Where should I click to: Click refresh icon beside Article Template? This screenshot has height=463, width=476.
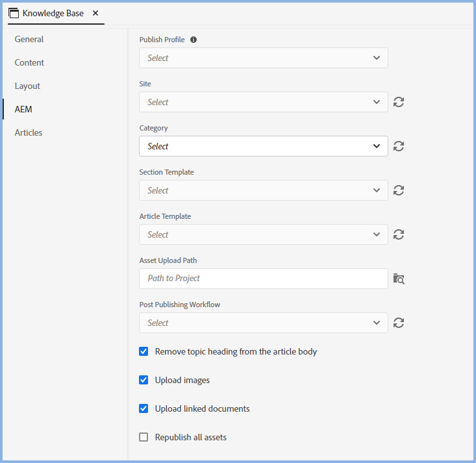click(399, 234)
